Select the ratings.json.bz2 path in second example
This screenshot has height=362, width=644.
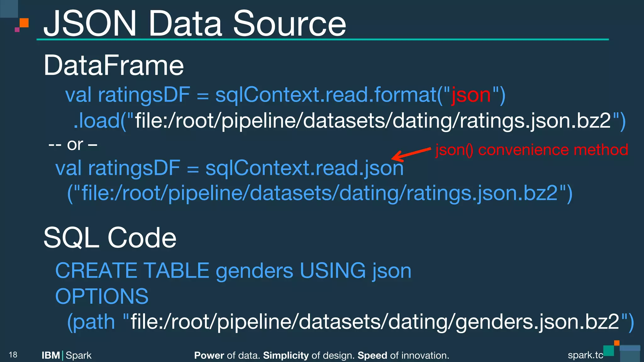click(x=320, y=193)
